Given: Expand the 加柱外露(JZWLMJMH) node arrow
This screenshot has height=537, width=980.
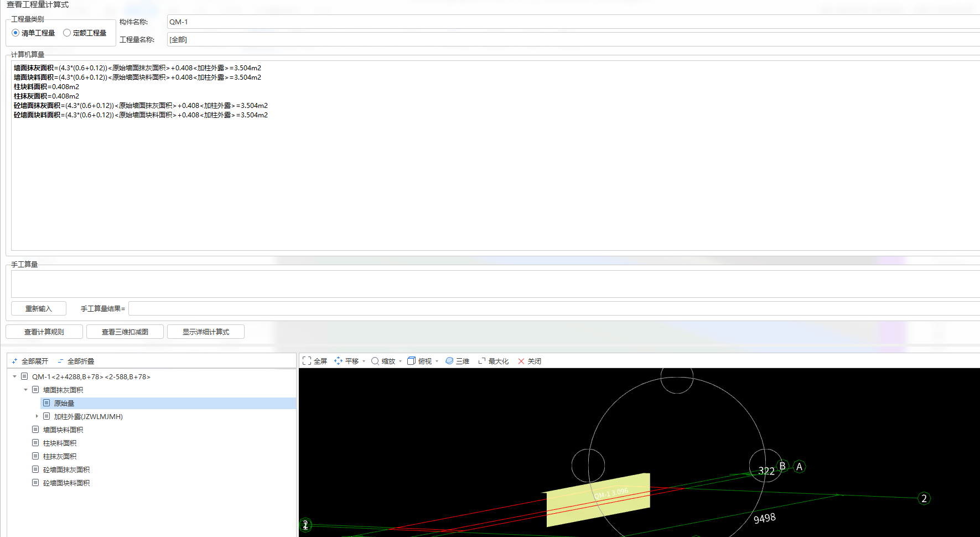Looking at the screenshot, I should [37, 416].
